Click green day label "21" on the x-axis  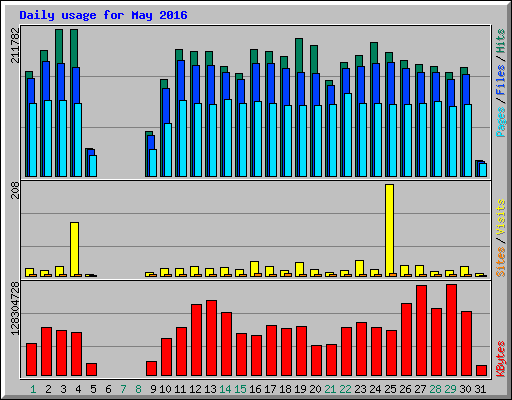point(330,389)
